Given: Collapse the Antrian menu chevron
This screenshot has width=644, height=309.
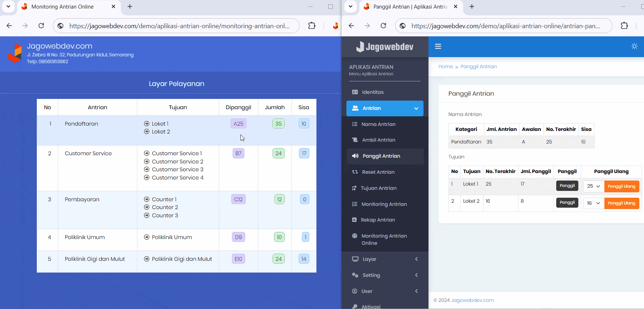Looking at the screenshot, I should pos(416,108).
